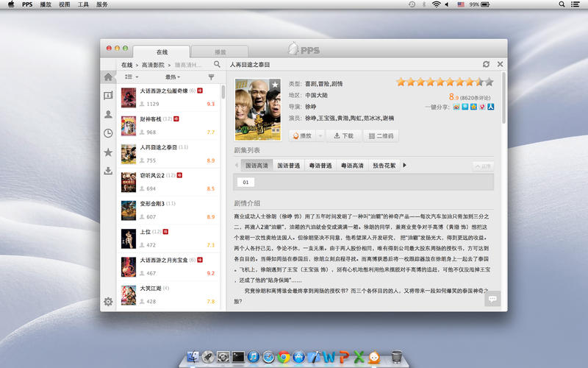Open the 视图 menu in menu bar
588x368 pixels.
pos(64,4)
